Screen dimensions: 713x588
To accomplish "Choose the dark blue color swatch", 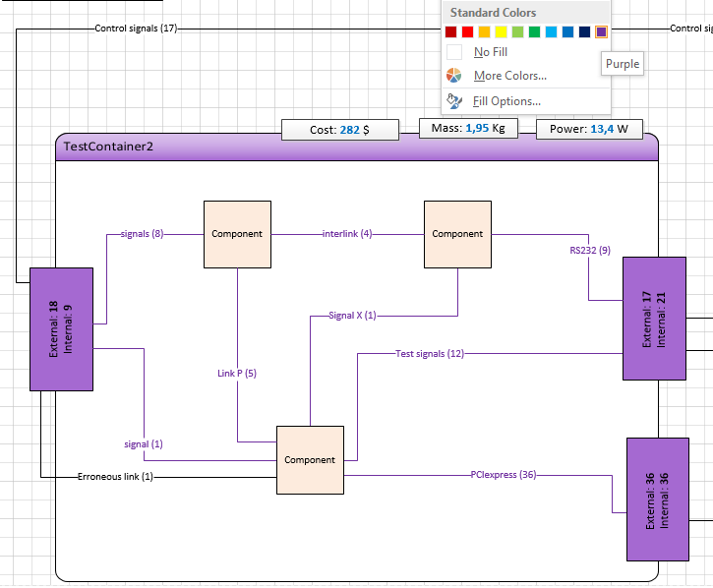I will pos(585,31).
